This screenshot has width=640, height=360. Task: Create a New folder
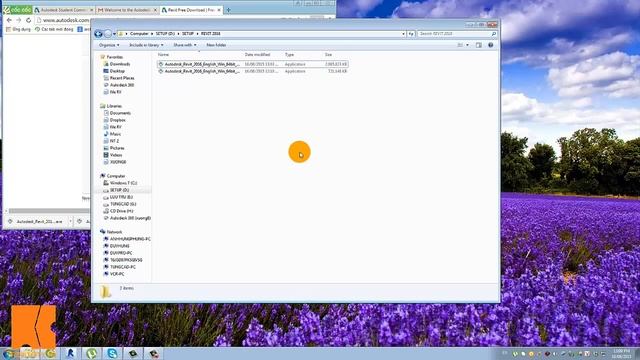(x=216, y=45)
